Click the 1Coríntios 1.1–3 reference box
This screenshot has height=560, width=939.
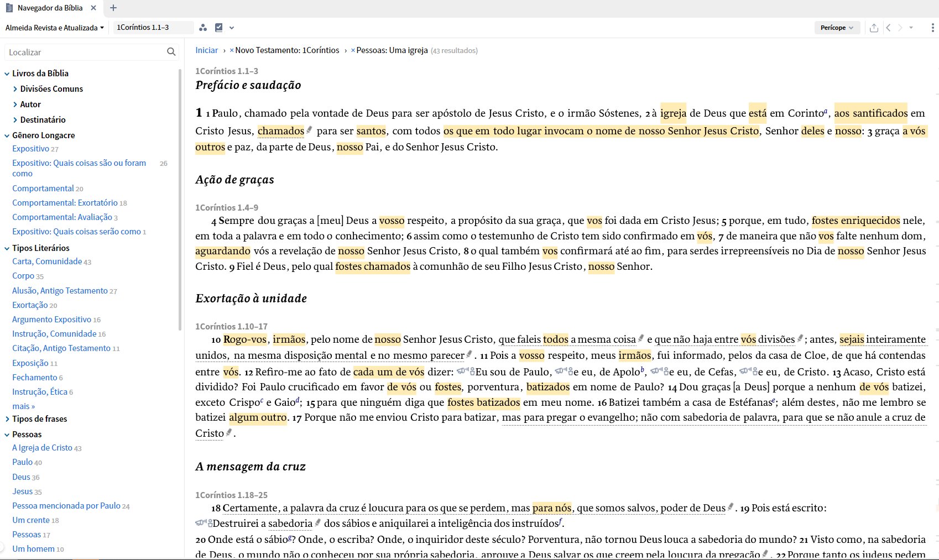tap(153, 27)
